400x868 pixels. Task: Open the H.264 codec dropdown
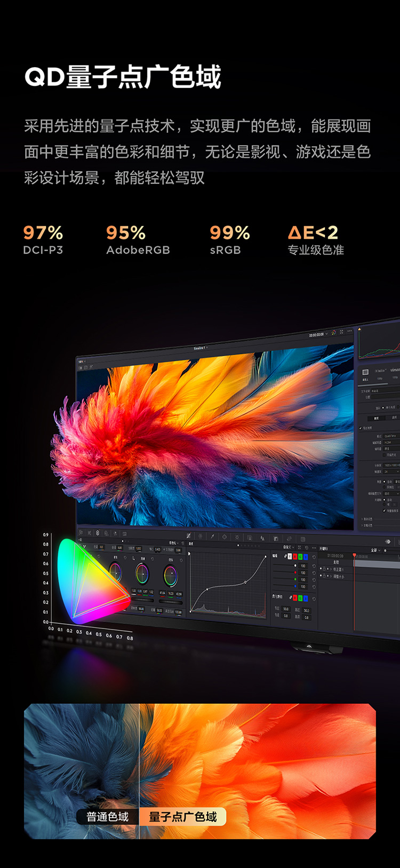[391, 443]
